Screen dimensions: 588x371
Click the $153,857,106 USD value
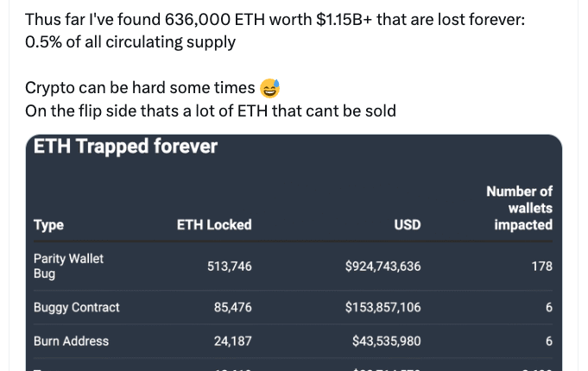[383, 307]
